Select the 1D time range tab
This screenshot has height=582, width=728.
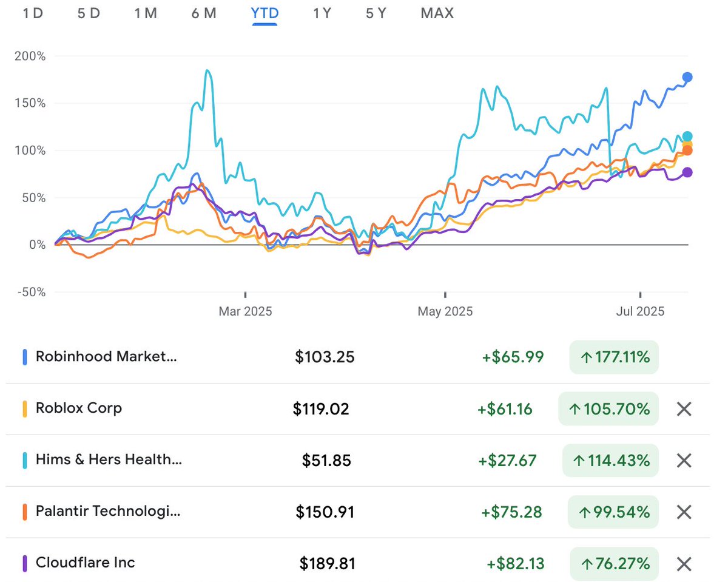pos(33,13)
